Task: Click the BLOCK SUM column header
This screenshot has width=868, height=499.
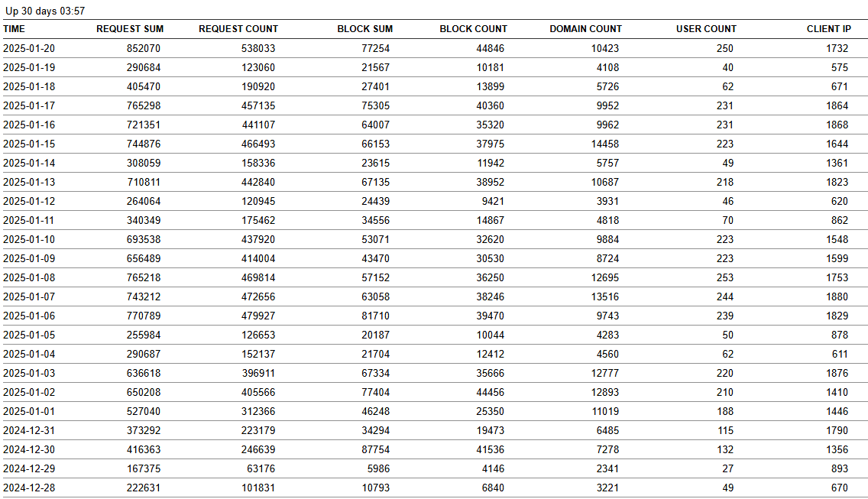Action: (364, 29)
